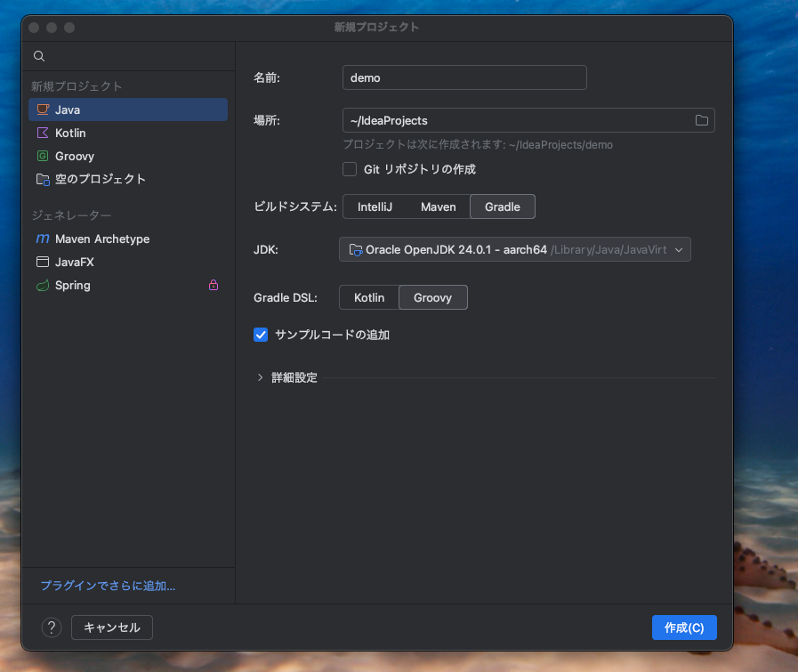Click the Spring leaf icon
Viewport: 798px width, 672px height.
tap(43, 285)
